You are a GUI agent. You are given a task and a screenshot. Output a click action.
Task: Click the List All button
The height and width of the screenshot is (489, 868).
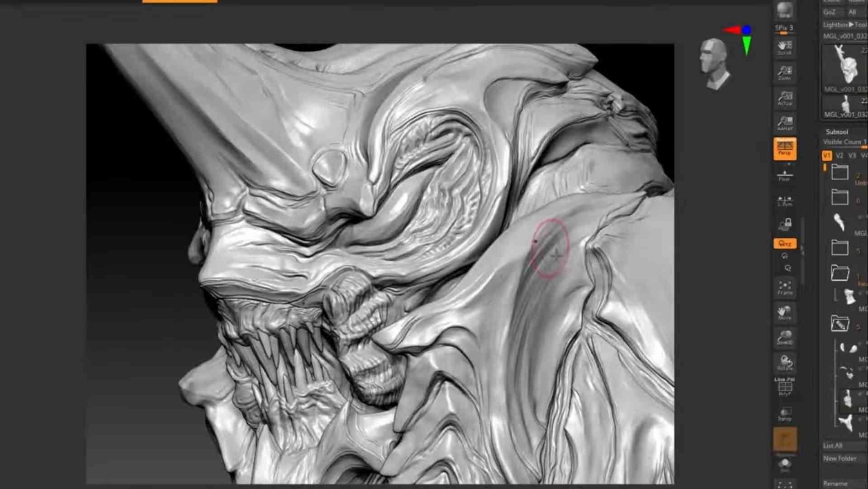point(833,446)
